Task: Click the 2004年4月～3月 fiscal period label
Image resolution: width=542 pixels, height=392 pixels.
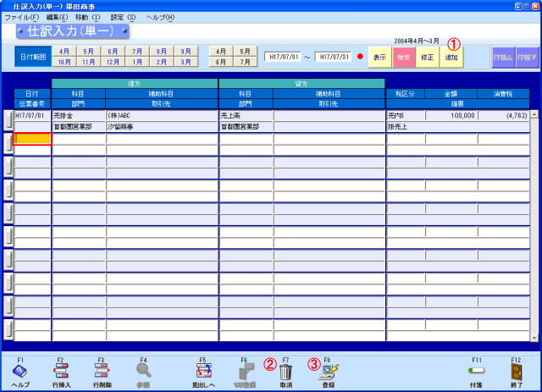Action: tap(417, 41)
